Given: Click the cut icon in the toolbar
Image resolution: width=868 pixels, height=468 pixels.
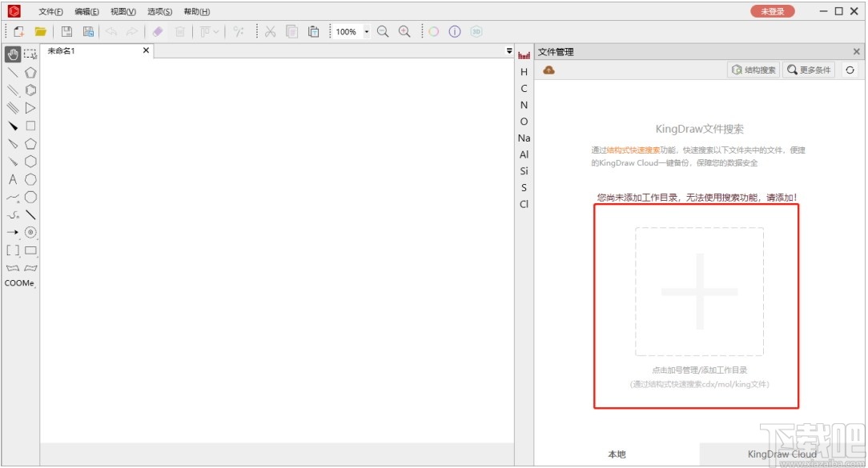Looking at the screenshot, I should tap(270, 31).
